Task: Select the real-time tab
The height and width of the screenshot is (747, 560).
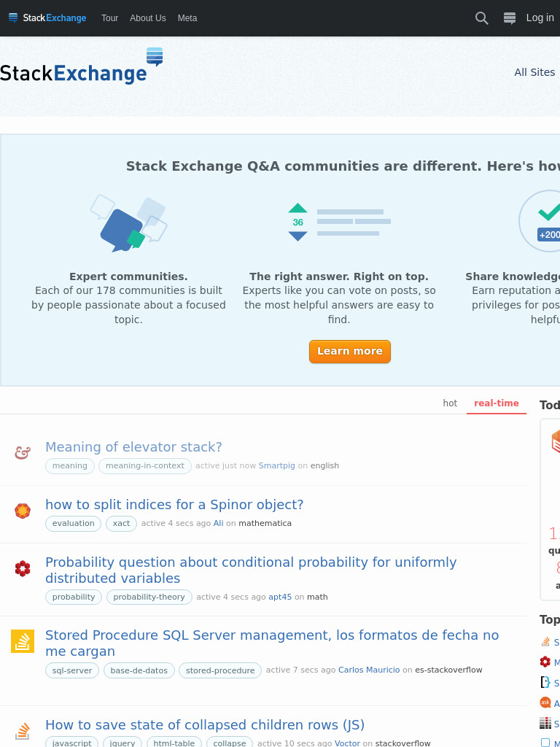Action: [x=496, y=403]
